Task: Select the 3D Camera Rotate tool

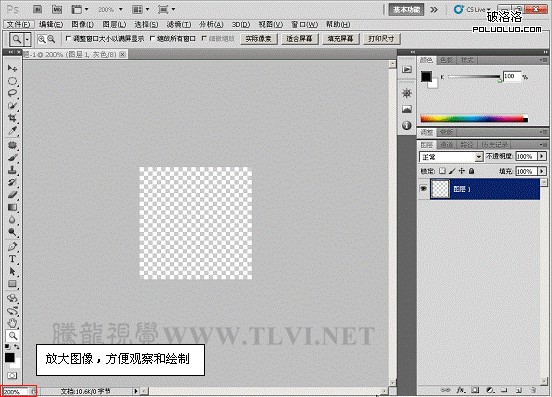Action: (12, 311)
